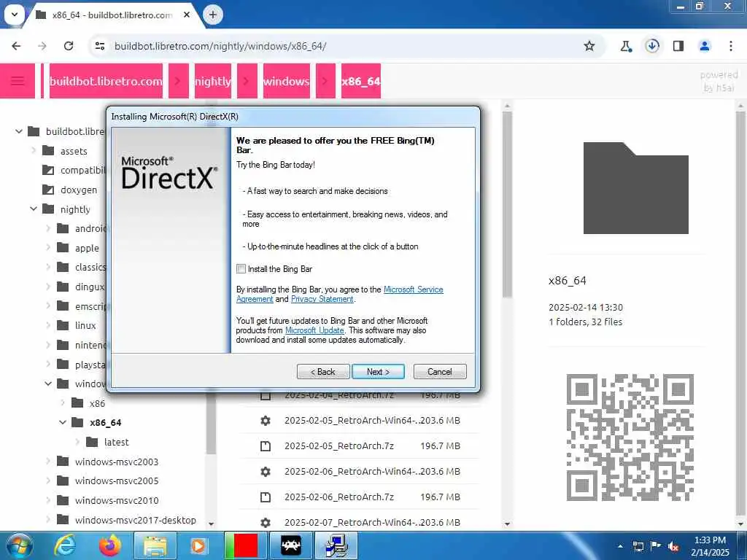Click the tree panel scroll-down arrow
The height and width of the screenshot is (560, 747).
pyautogui.click(x=212, y=524)
